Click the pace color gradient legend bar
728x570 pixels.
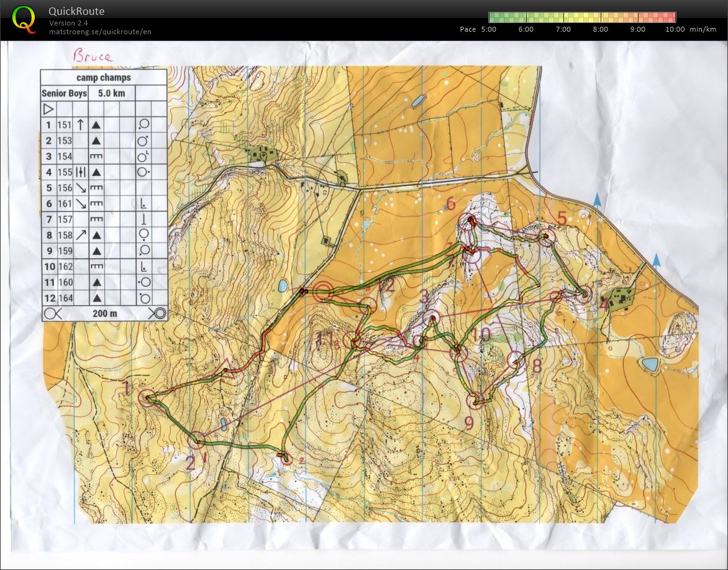coord(582,17)
